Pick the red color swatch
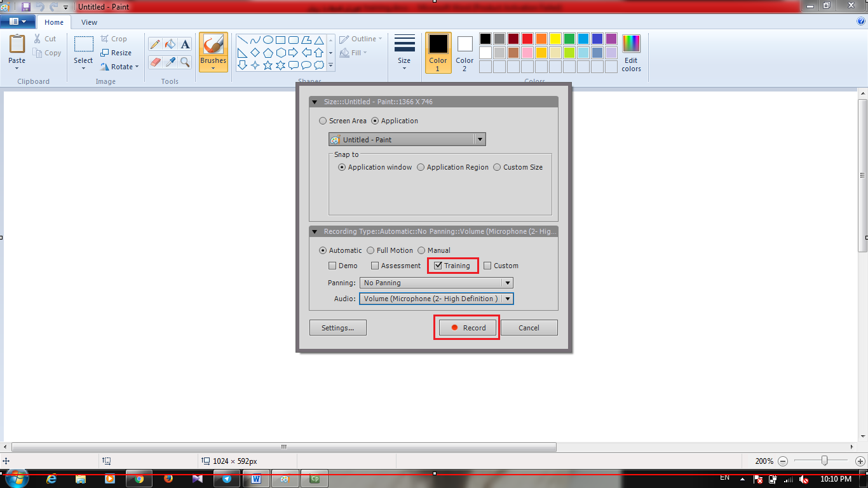Viewport: 868px width, 488px height. point(527,39)
